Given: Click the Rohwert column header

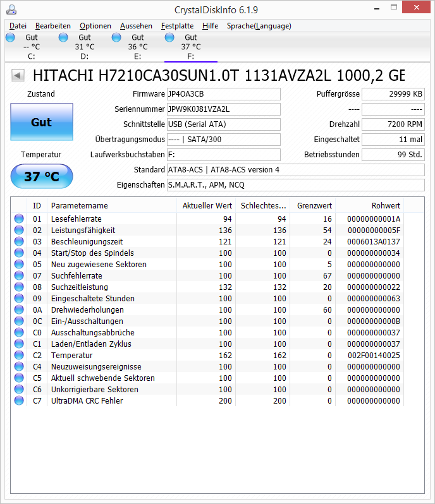Looking at the screenshot, I should tap(369, 206).
